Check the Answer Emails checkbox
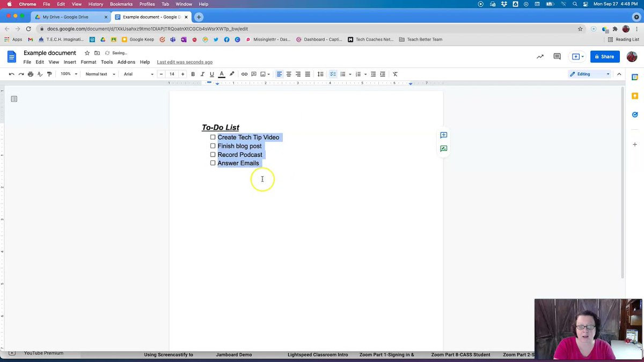Screen dimensions: 644x362 [213, 163]
